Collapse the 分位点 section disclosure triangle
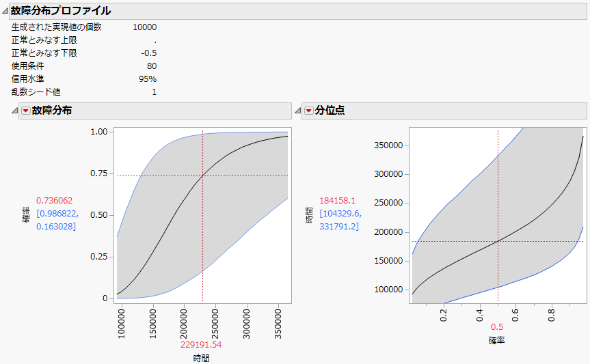590x364 pixels. [297, 111]
